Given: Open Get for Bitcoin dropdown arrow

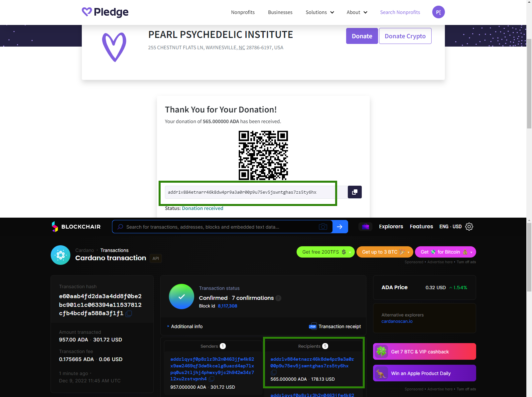Looking at the screenshot, I should click(471, 252).
